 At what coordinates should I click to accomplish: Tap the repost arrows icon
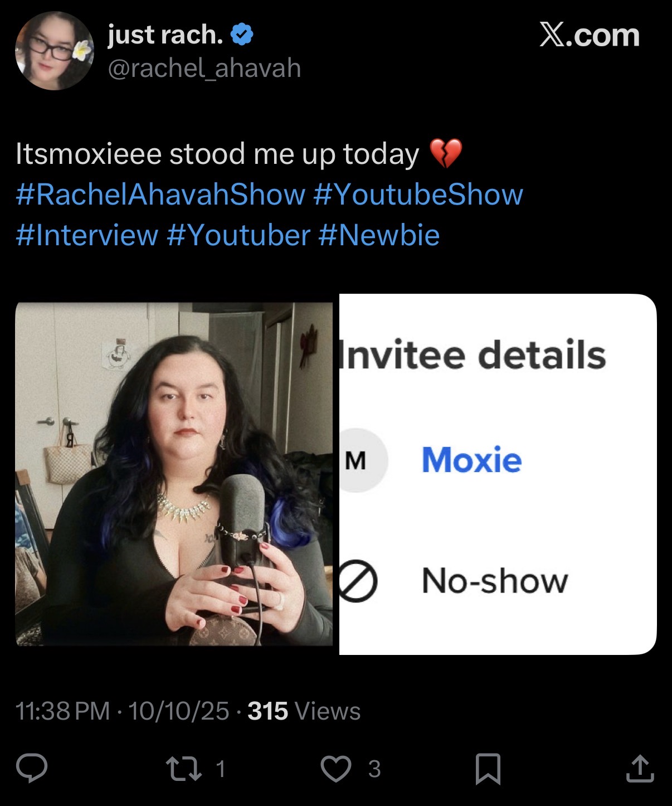click(x=184, y=769)
